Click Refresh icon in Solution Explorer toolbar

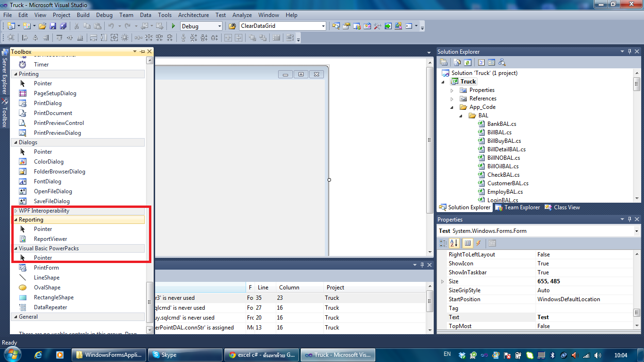tap(468, 62)
